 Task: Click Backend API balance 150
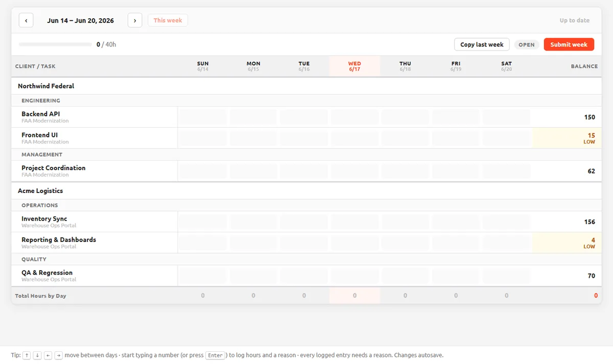[590, 117]
